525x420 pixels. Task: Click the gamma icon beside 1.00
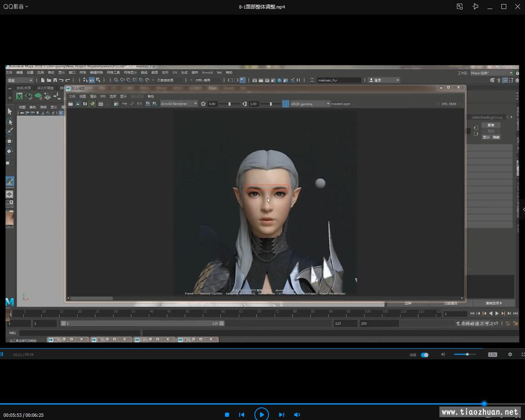click(x=245, y=104)
